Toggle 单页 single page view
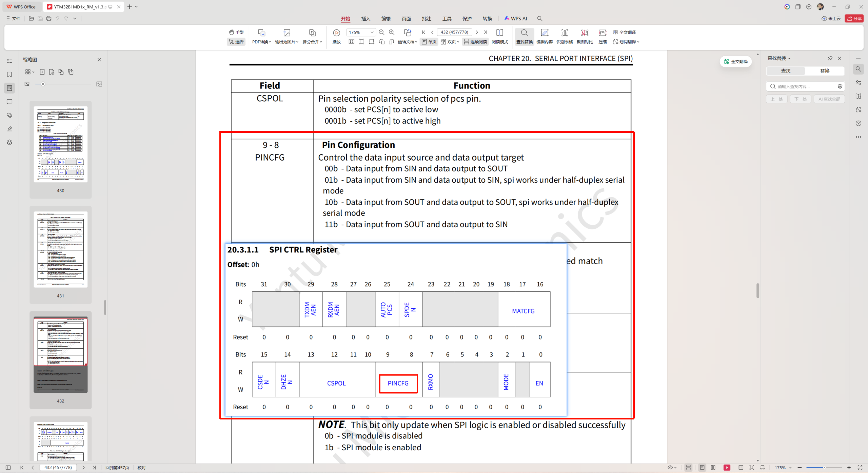 point(429,42)
